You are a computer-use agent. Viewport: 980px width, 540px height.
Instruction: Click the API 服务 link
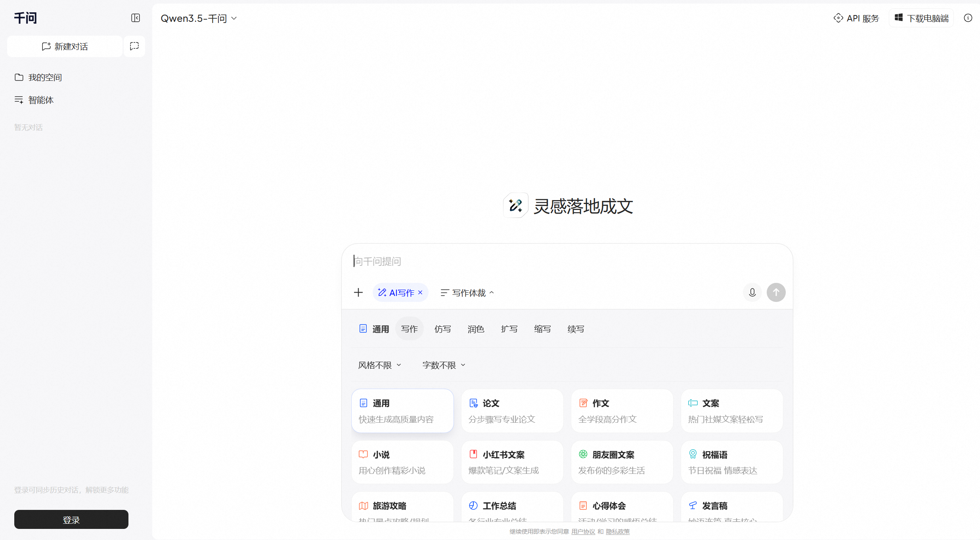(x=856, y=18)
